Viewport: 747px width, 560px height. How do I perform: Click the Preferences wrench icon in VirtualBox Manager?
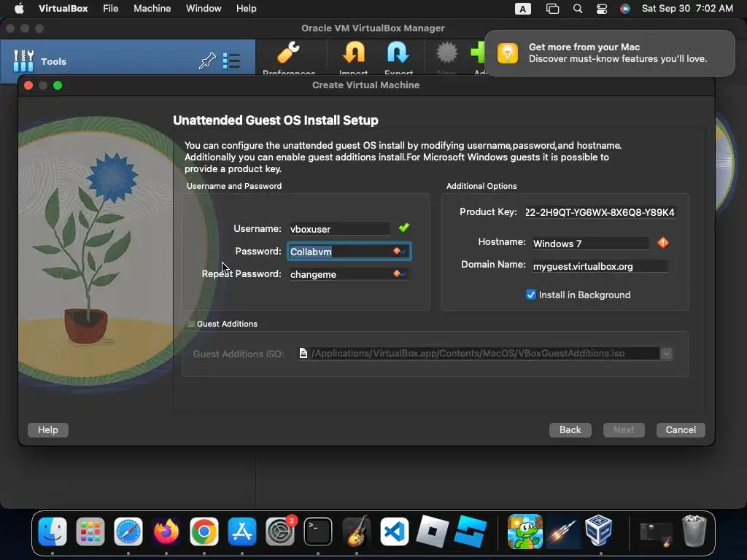[x=289, y=52]
